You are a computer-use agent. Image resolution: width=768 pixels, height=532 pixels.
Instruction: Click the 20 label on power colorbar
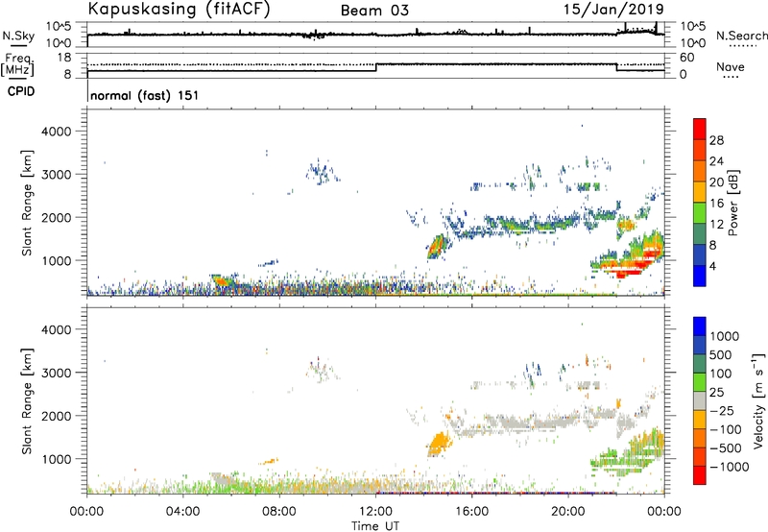click(x=716, y=182)
